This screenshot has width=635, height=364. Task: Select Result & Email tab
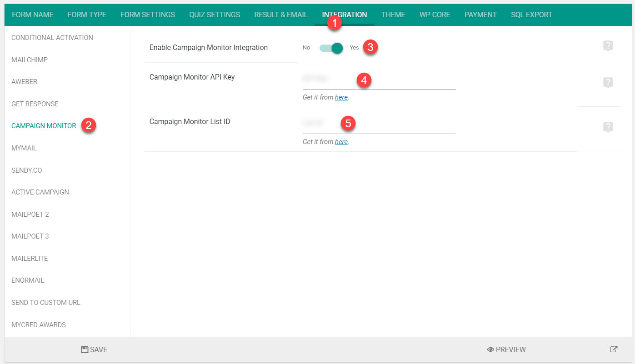click(x=281, y=15)
